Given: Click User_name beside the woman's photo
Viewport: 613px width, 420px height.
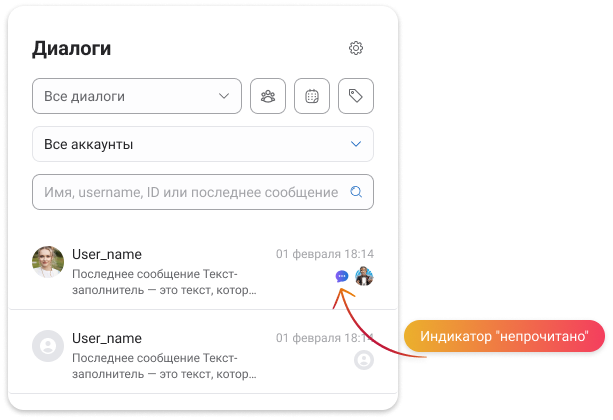Looking at the screenshot, I should coord(107,254).
